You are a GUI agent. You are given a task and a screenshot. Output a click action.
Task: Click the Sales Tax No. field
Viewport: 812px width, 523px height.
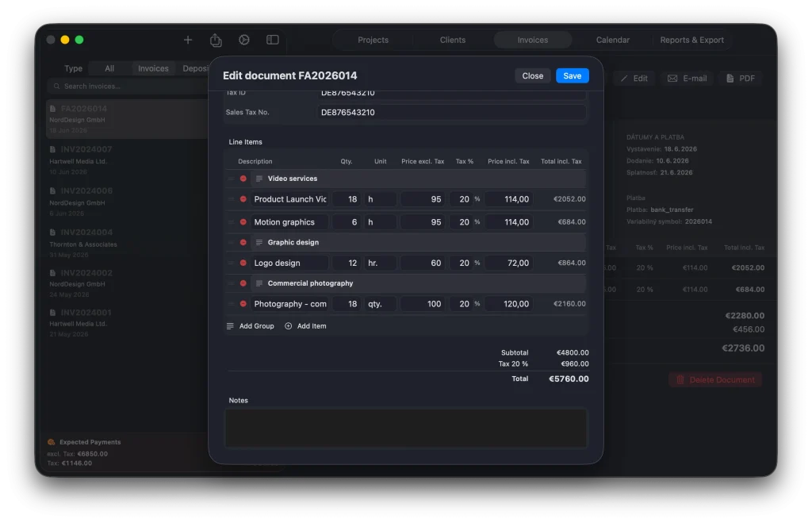pyautogui.click(x=451, y=113)
